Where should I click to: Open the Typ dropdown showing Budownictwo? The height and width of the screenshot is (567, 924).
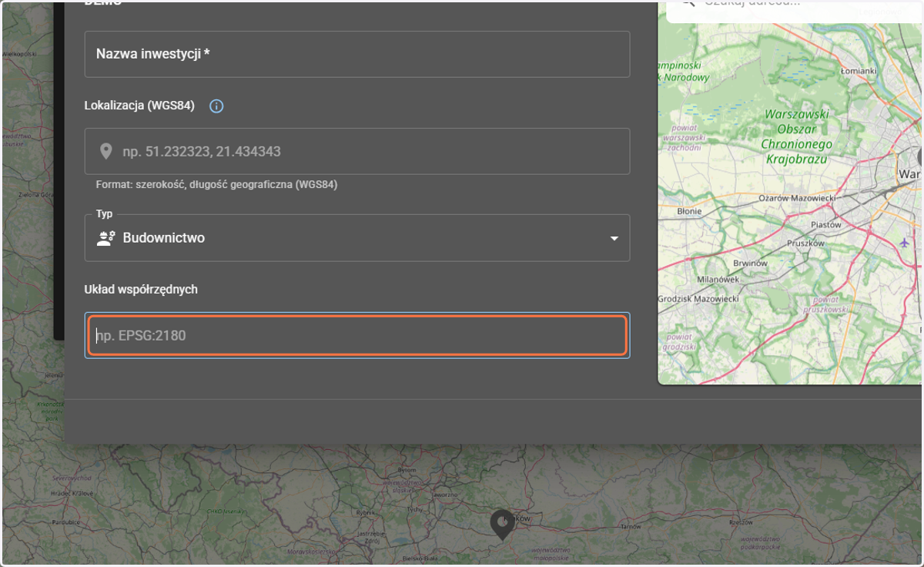pyautogui.click(x=357, y=238)
